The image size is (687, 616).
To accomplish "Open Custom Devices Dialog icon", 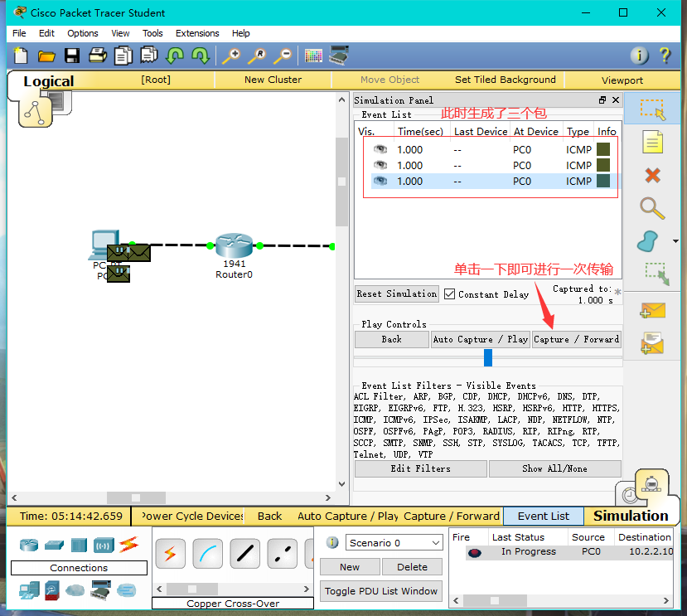I will click(339, 55).
